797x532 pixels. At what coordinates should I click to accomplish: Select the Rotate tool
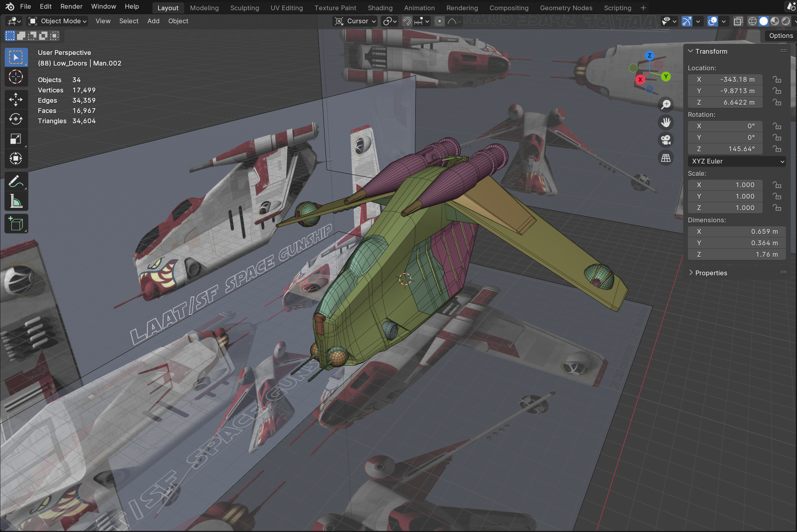tap(16, 119)
